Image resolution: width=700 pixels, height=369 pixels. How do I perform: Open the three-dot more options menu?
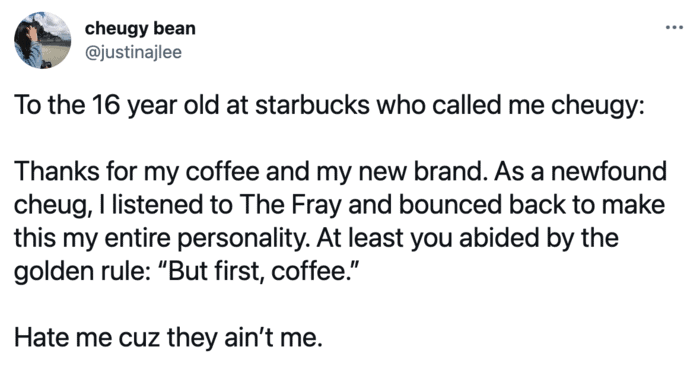pyautogui.click(x=674, y=28)
